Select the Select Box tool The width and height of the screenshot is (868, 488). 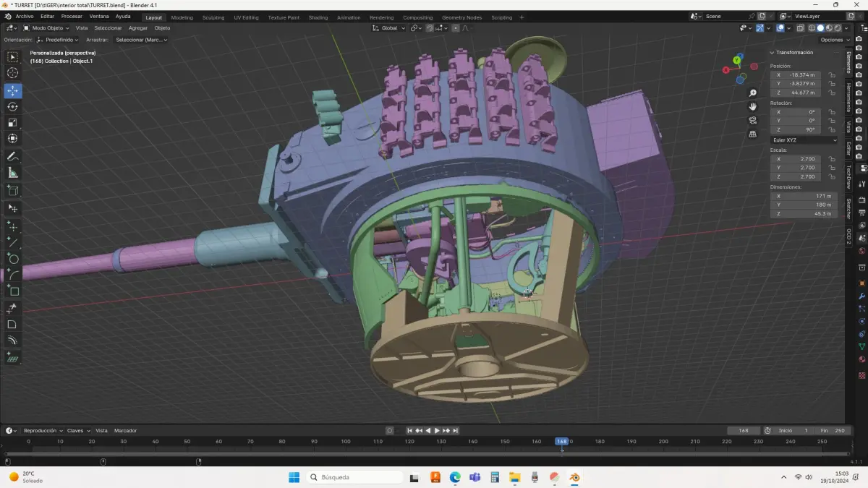[13, 57]
